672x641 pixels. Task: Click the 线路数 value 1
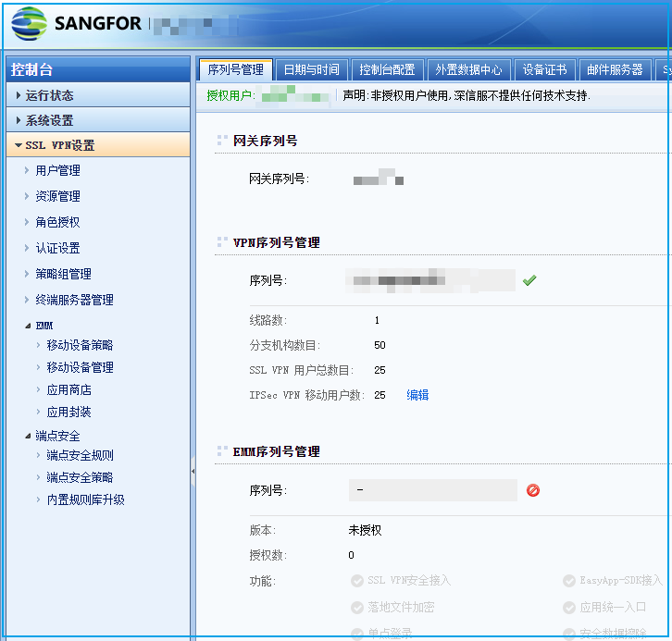click(x=377, y=320)
